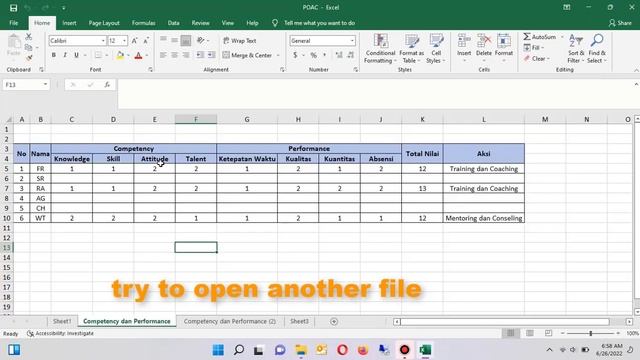Open Sort & Filter
640x360 pixels.
point(576,49)
